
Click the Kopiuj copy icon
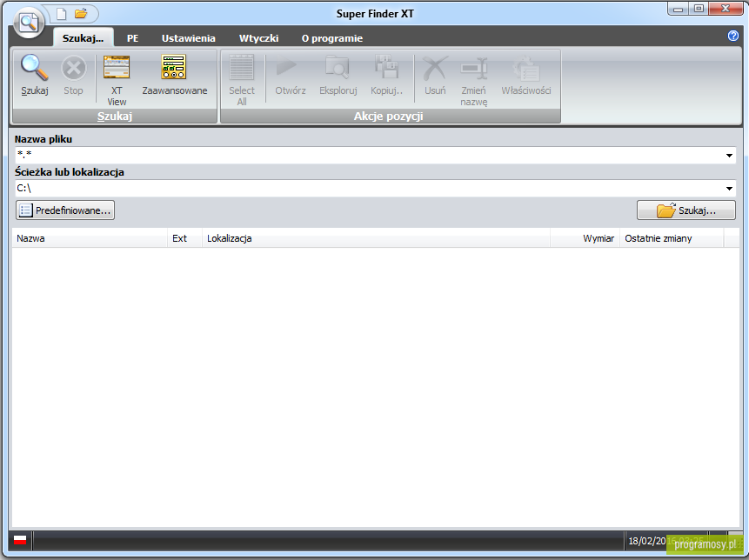386,67
